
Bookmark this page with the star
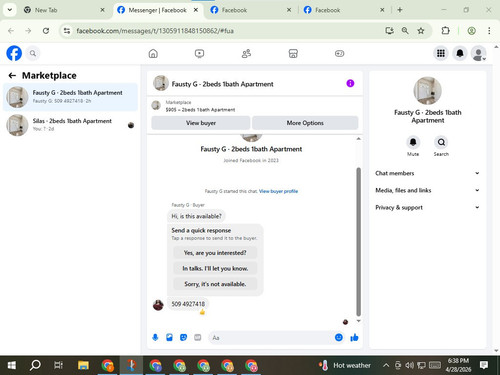coord(421,31)
